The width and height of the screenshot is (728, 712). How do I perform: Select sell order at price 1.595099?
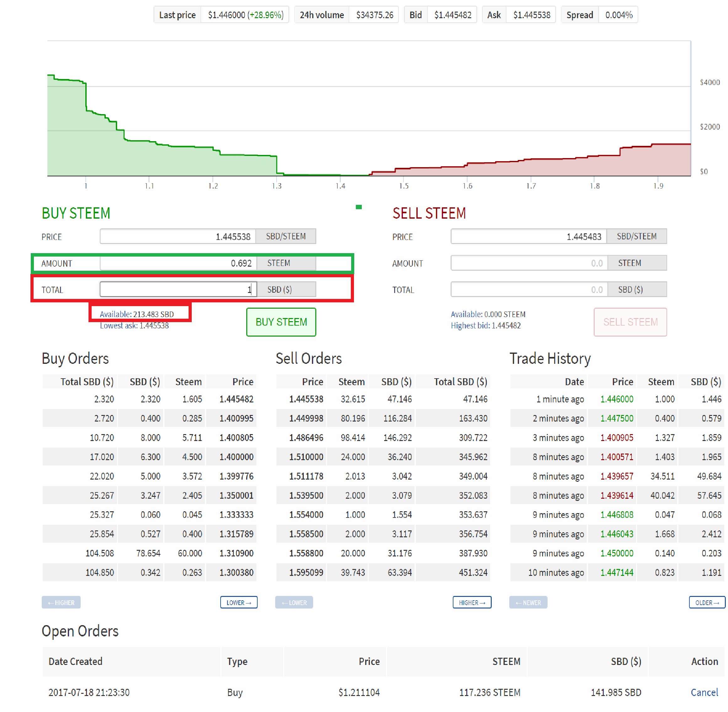coord(383,572)
